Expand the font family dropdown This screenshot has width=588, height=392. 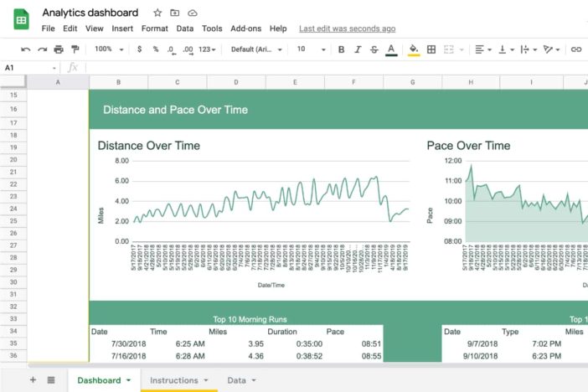click(x=256, y=49)
